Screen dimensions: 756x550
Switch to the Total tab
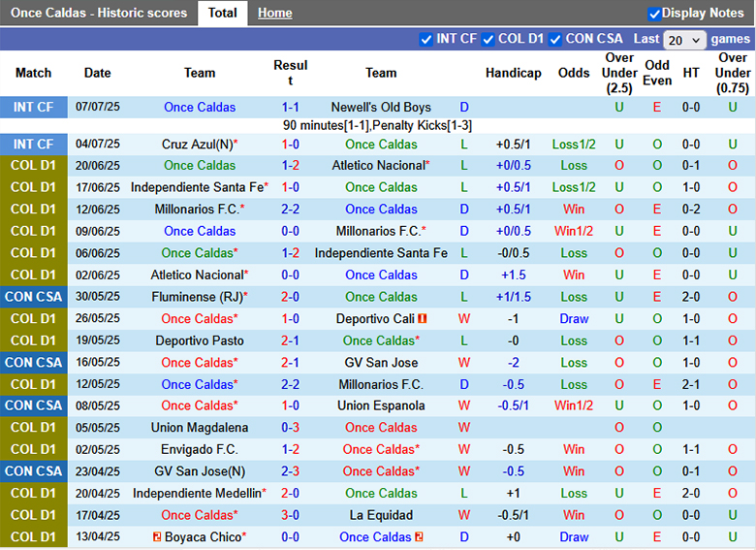pyautogui.click(x=222, y=13)
